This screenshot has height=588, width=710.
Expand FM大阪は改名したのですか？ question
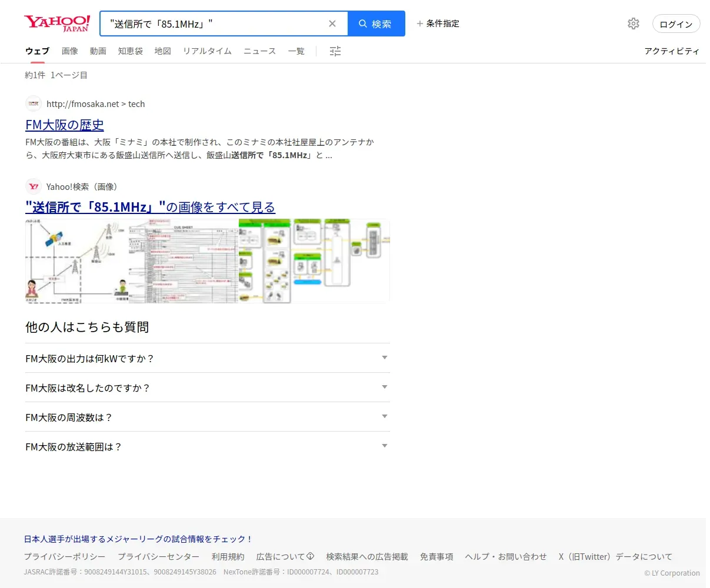tap(208, 387)
